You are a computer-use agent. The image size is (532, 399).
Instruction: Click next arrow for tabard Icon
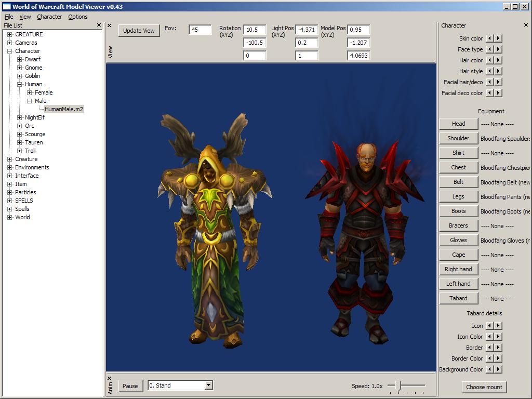pyautogui.click(x=498, y=325)
